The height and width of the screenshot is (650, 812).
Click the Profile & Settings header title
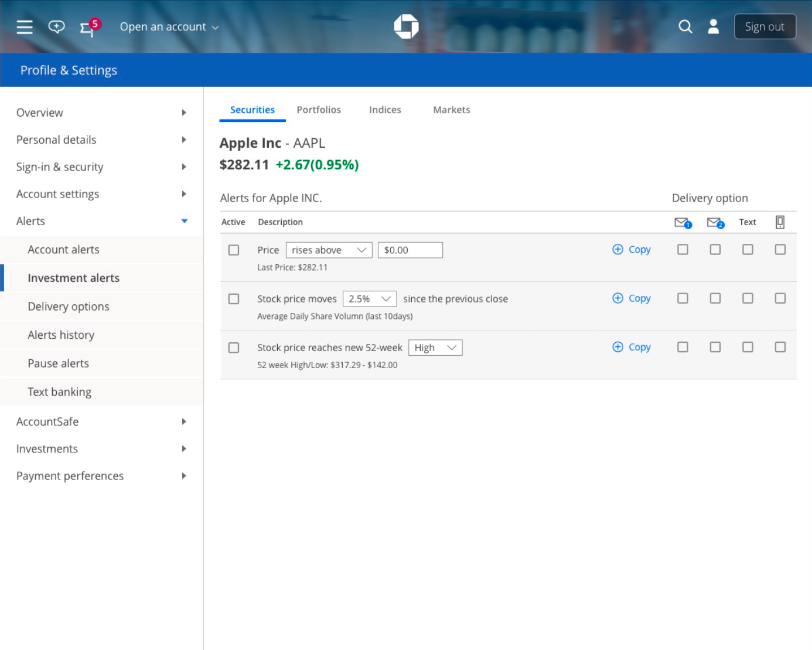pyautogui.click(x=69, y=70)
